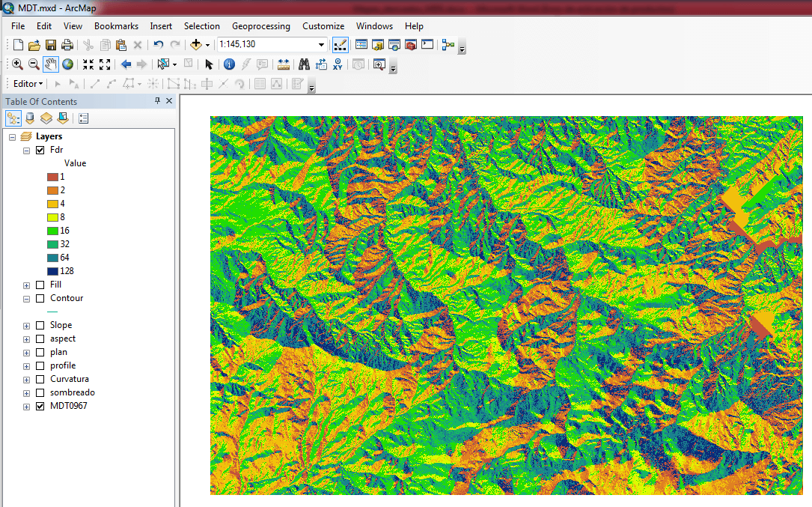This screenshot has height=507, width=812.
Task: Open the Measure ruler tool
Action: tap(284, 64)
